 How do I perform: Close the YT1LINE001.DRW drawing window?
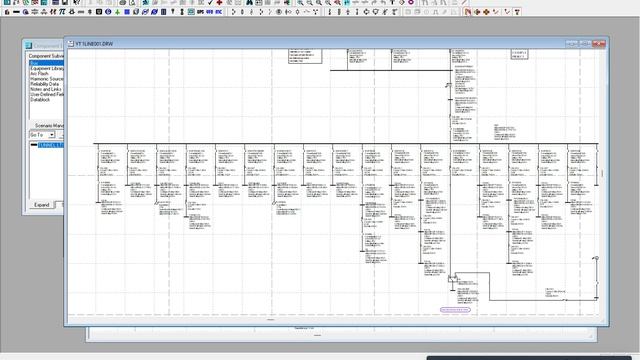click(x=599, y=44)
